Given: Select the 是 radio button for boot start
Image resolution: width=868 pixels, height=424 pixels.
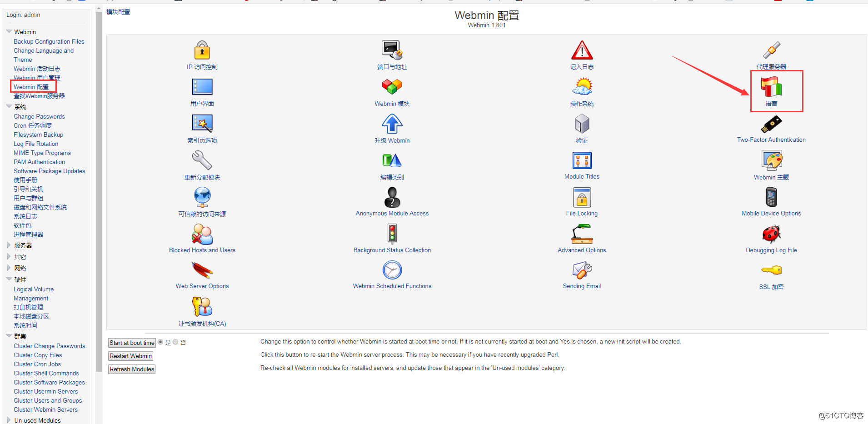Looking at the screenshot, I should pyautogui.click(x=160, y=342).
